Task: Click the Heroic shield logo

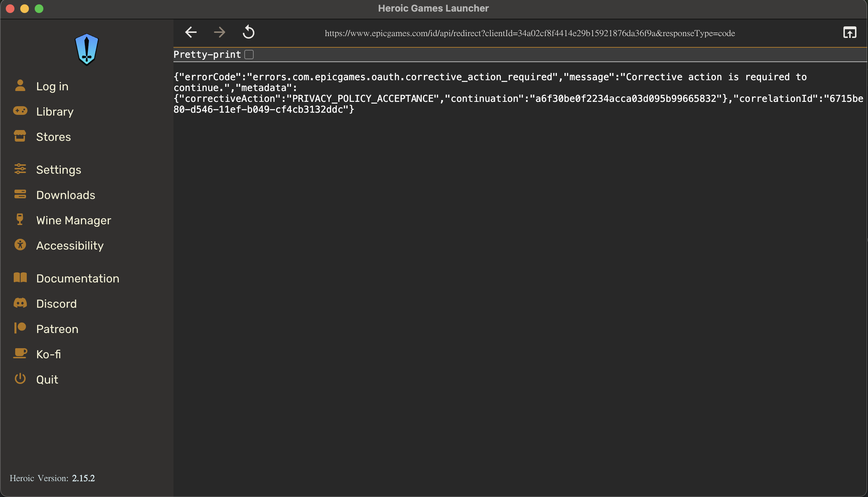Action: 87,49
